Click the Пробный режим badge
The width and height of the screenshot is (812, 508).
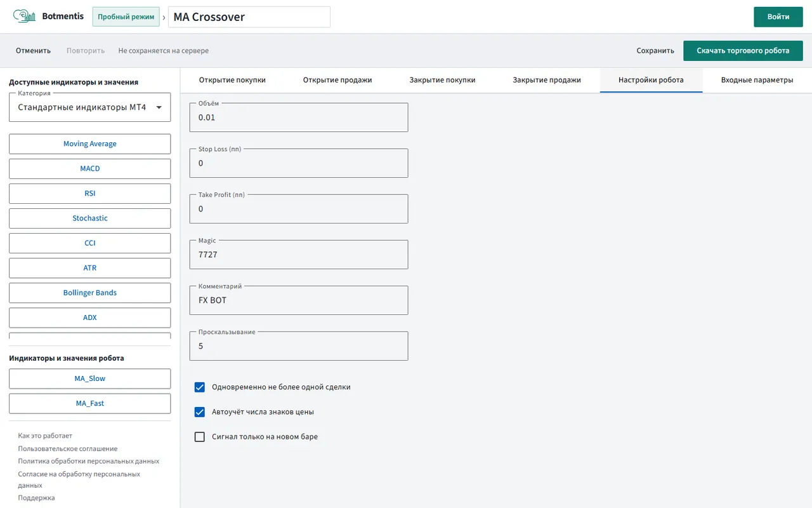tap(126, 17)
